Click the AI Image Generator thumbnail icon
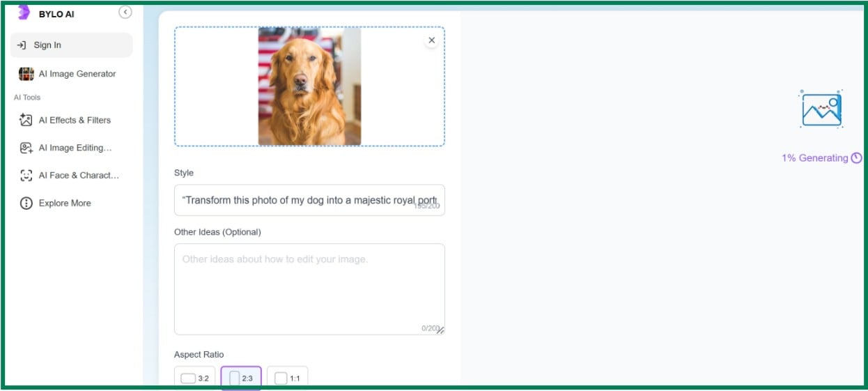The image size is (868, 391). pos(26,74)
